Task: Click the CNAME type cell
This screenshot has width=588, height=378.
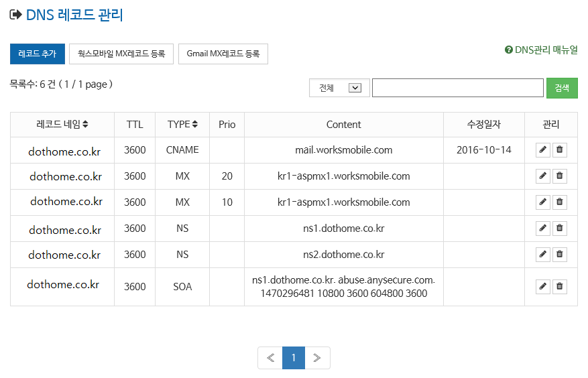Action: tap(182, 150)
